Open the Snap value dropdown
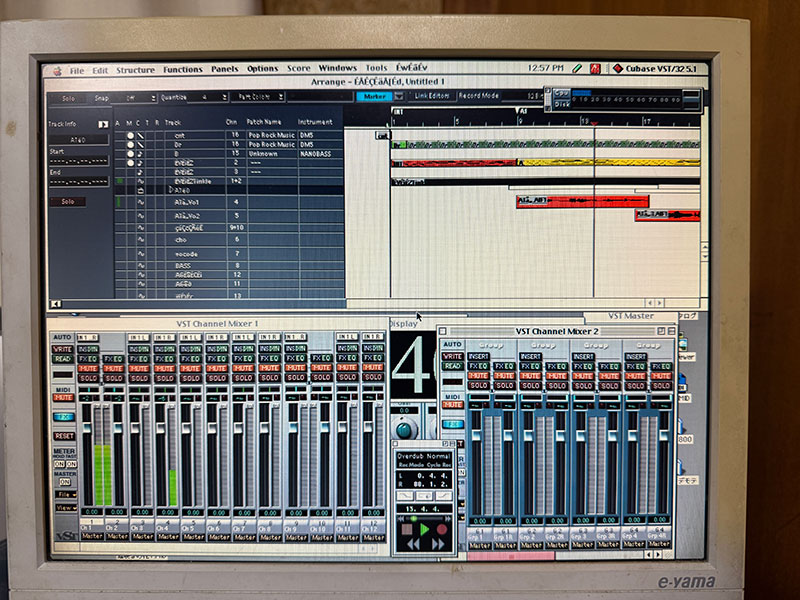The height and width of the screenshot is (600, 800). pyautogui.click(x=134, y=97)
